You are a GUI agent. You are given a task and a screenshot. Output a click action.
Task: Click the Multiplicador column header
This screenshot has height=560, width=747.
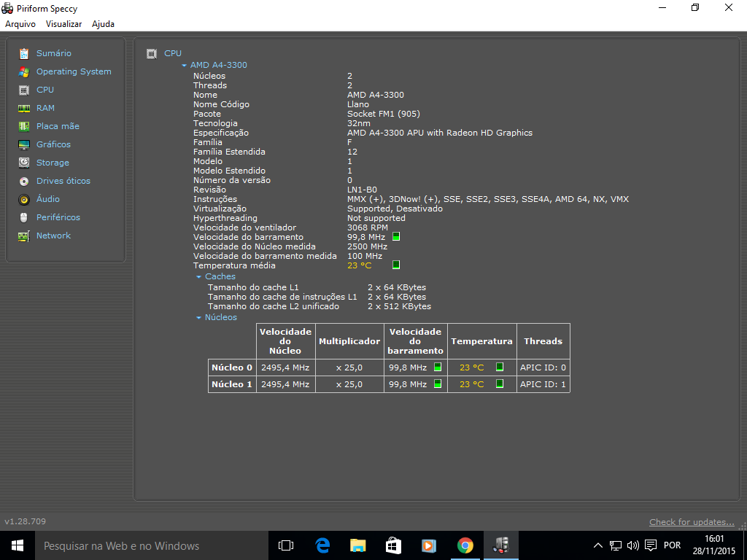pyautogui.click(x=349, y=341)
